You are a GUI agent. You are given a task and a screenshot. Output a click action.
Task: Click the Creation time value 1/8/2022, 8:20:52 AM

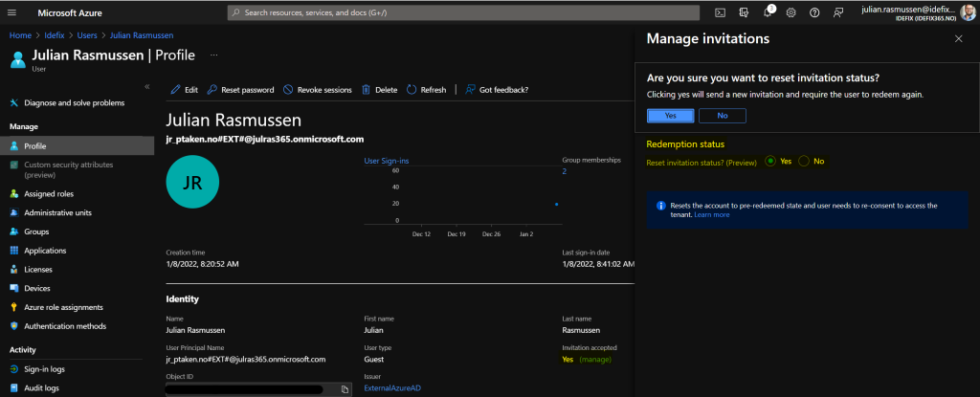[x=203, y=264]
